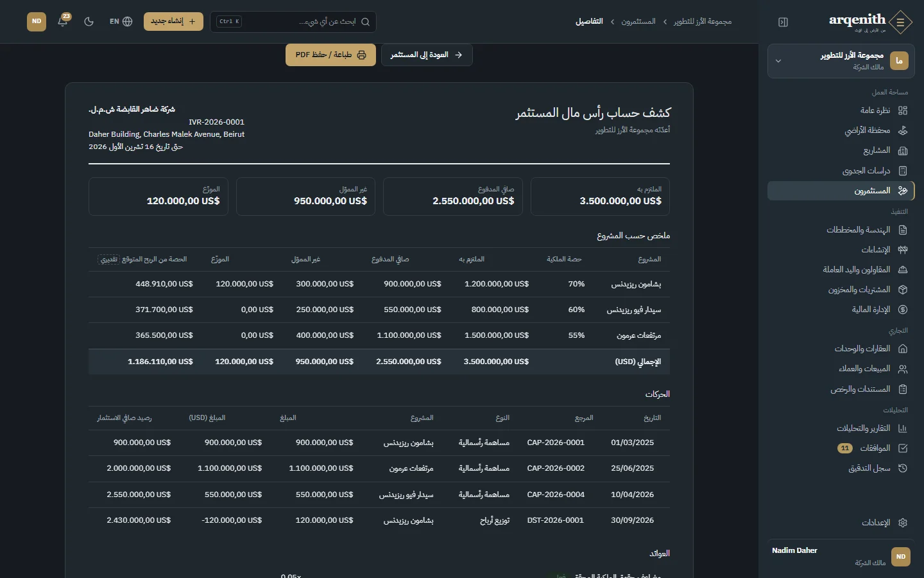Click reference CAP-2026-0004 in transactions
Screen dimensions: 924x578
tap(556, 495)
